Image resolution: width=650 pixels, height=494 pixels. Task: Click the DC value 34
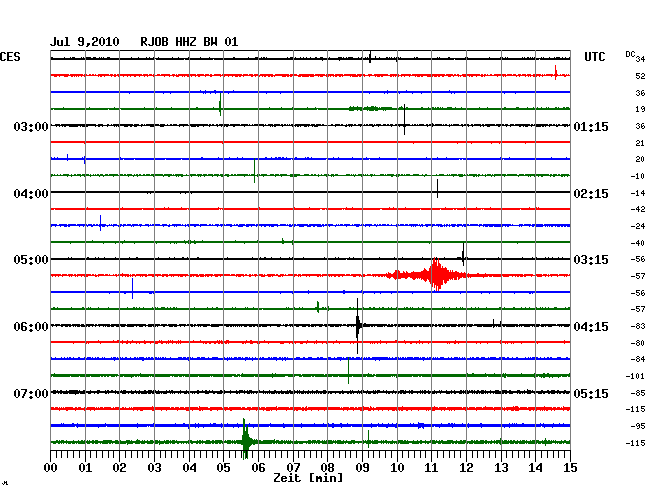[640, 59]
